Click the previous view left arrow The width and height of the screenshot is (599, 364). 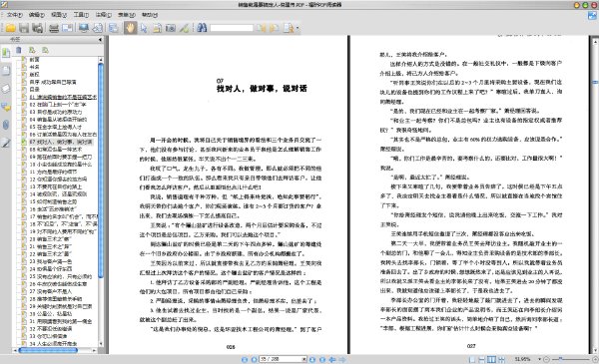tap(332, 359)
